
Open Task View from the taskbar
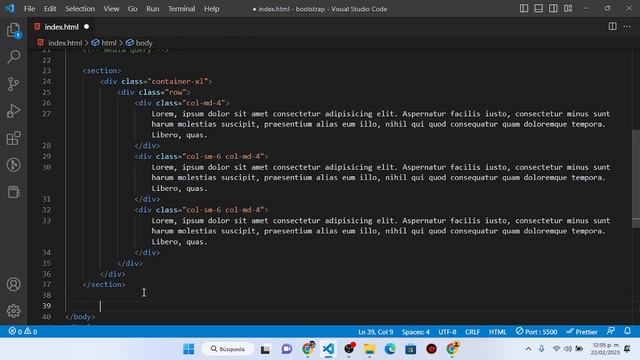pos(265,349)
